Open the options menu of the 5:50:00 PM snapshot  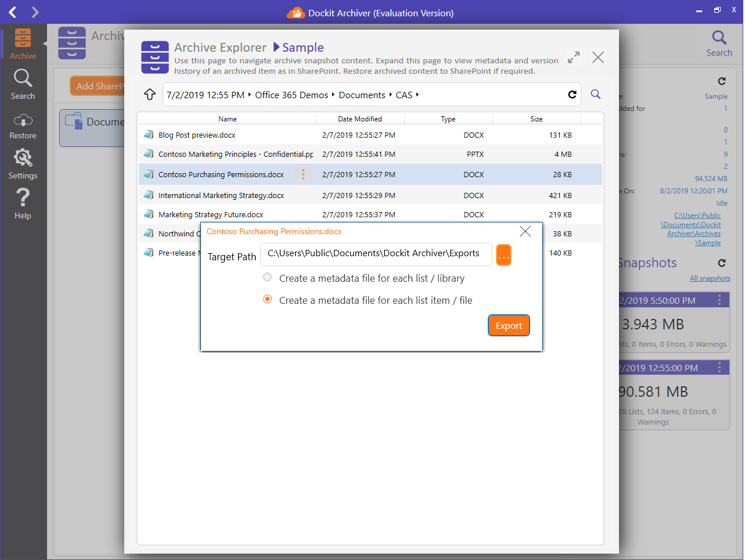tap(719, 300)
